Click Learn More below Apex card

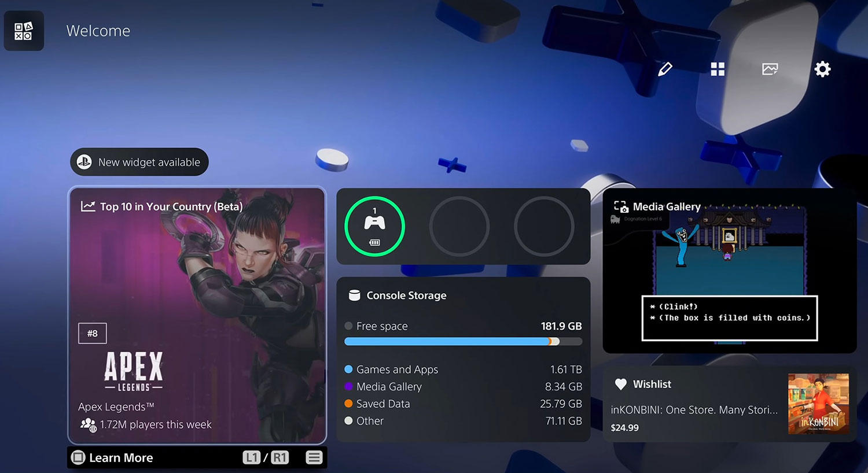click(x=121, y=458)
